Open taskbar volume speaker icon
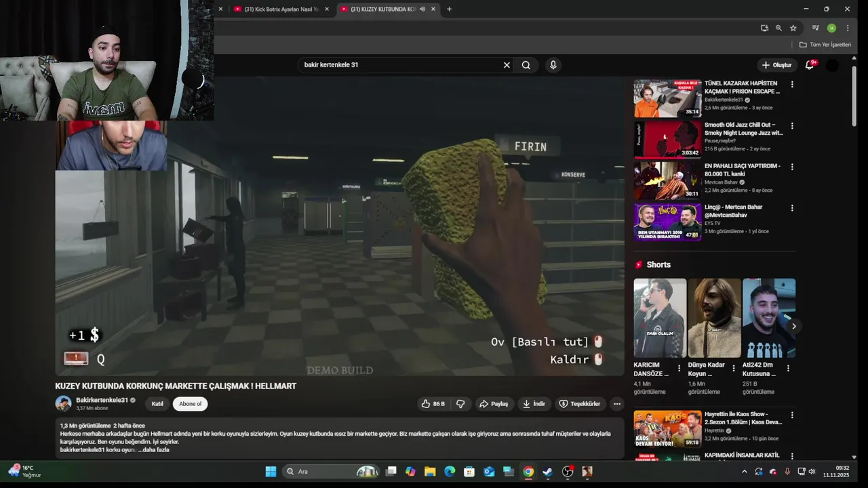868x488 pixels. [812, 472]
